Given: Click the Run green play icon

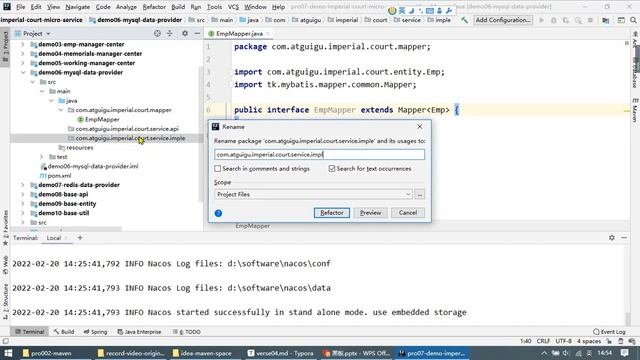Looking at the screenshot, I should pos(542,20).
